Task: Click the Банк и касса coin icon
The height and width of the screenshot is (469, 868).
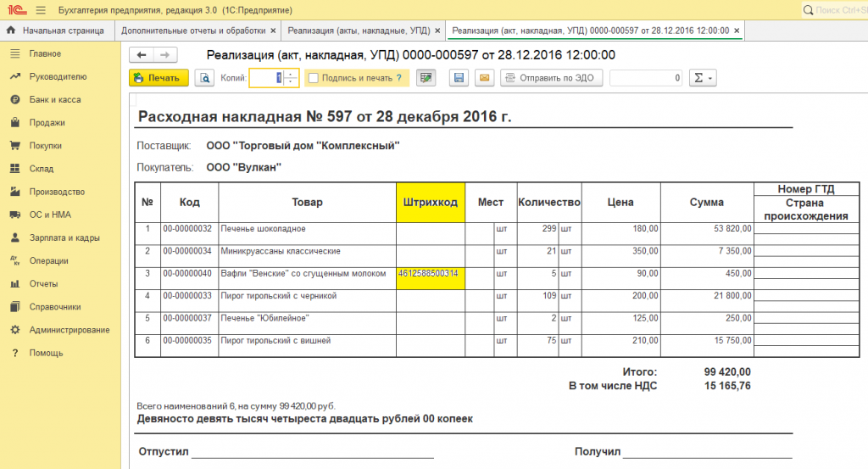Action: coord(15,100)
